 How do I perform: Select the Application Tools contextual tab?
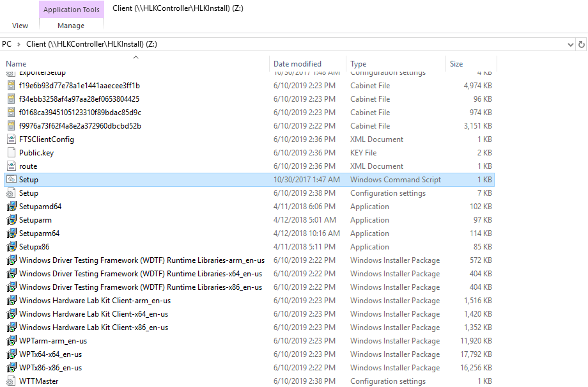coord(71,10)
